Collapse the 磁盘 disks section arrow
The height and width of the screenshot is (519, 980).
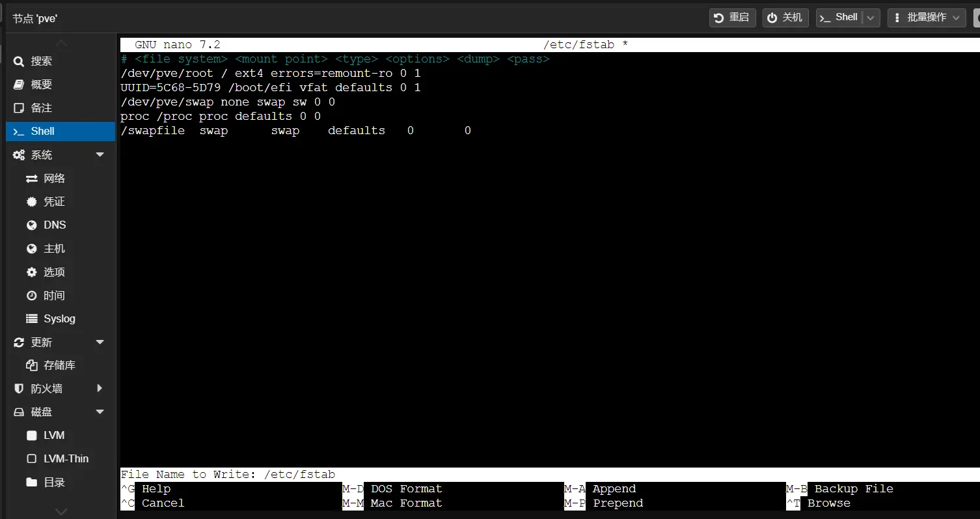point(100,412)
